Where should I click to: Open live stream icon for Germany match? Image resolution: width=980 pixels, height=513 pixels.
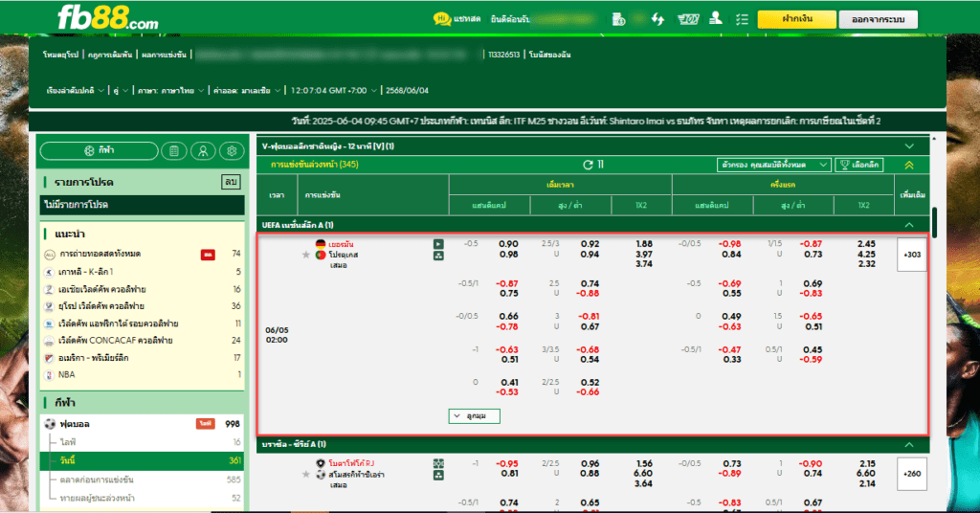coord(438,244)
